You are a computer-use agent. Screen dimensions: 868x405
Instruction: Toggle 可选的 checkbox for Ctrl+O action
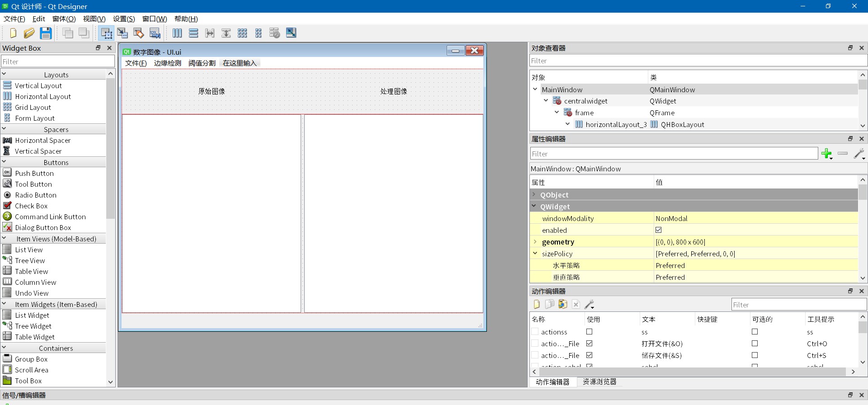click(x=755, y=344)
